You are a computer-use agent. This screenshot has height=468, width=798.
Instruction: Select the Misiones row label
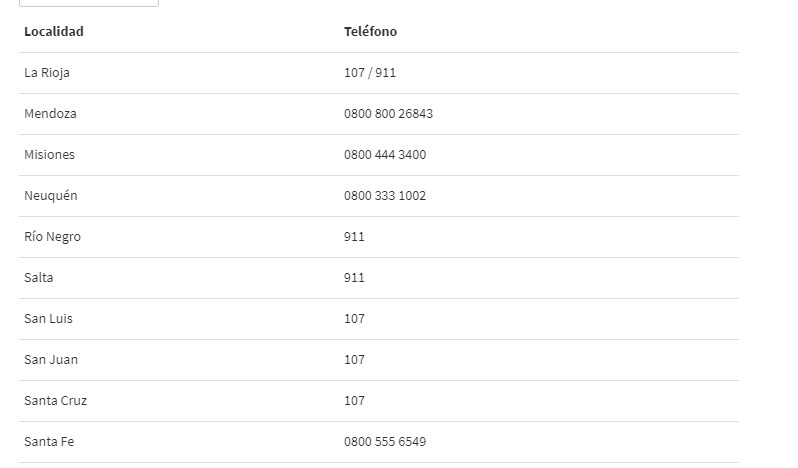pyautogui.click(x=49, y=155)
